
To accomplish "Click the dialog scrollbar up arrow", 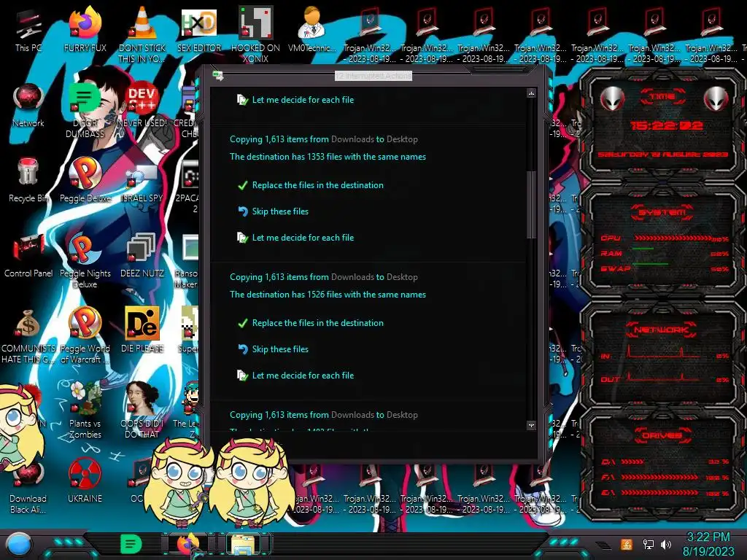I will click(x=531, y=93).
